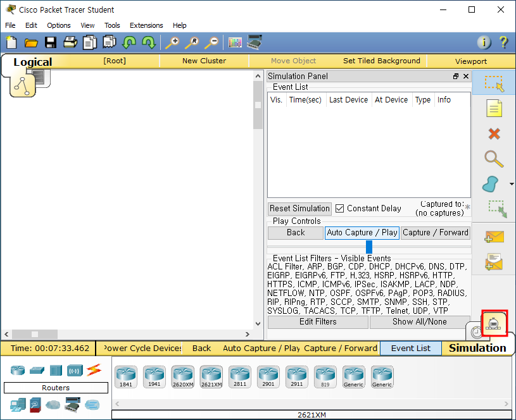Click the Edit Filters button
Screen dimensions: 516x420
(x=318, y=322)
